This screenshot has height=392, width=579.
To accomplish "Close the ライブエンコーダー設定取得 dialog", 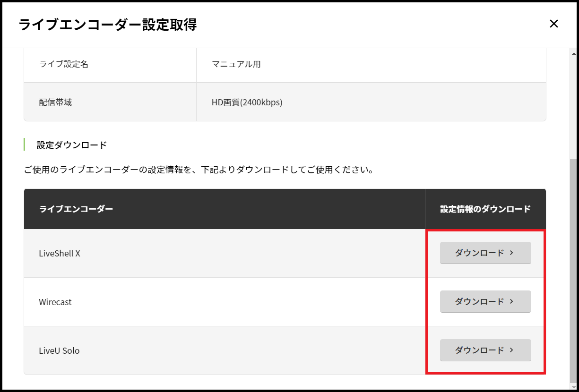I will coord(554,24).
